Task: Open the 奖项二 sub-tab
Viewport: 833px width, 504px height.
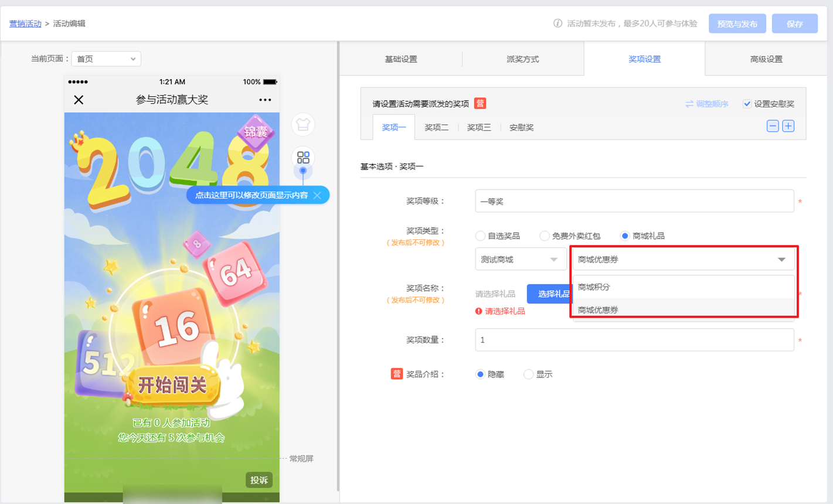Action: (436, 127)
